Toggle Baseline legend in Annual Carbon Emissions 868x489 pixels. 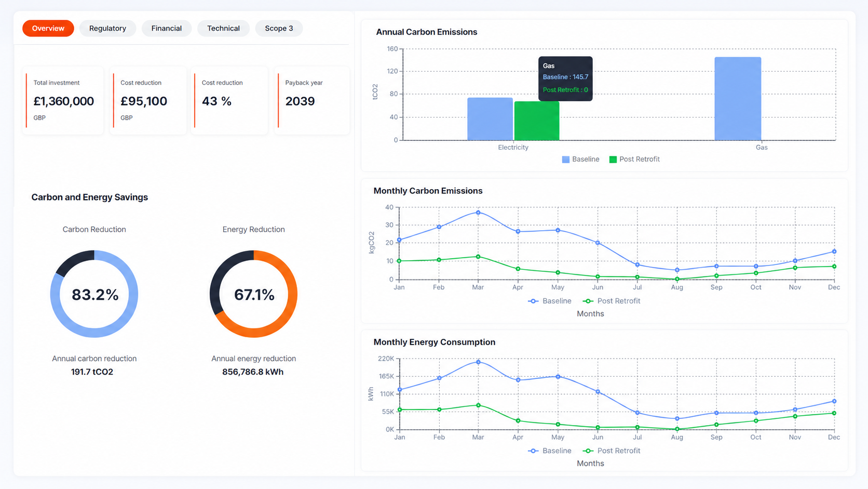pyautogui.click(x=580, y=159)
